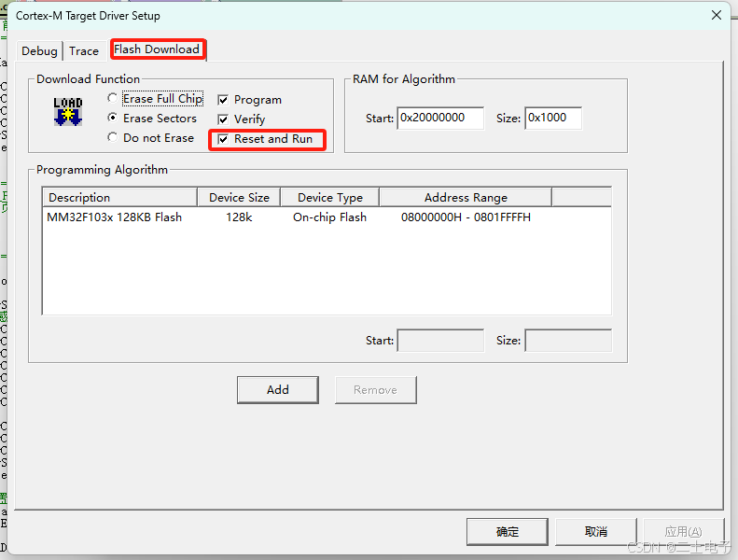Click the Description column header
This screenshot has height=560, width=738.
pos(120,197)
